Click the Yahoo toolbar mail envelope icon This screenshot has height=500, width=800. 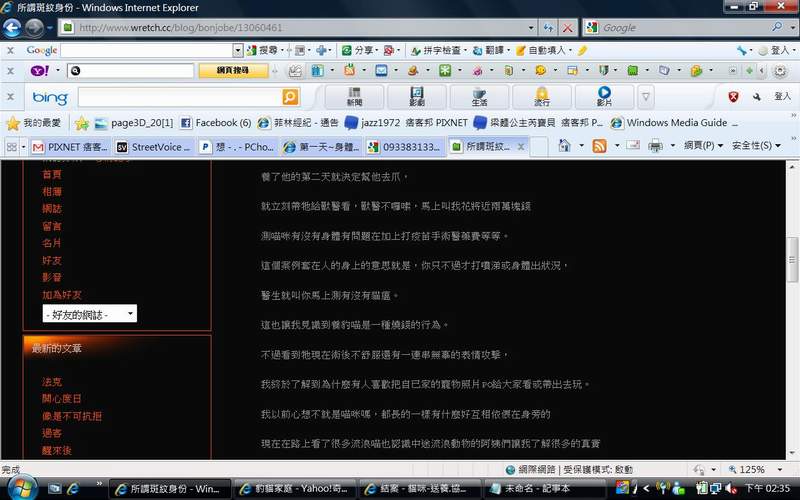(x=381, y=71)
